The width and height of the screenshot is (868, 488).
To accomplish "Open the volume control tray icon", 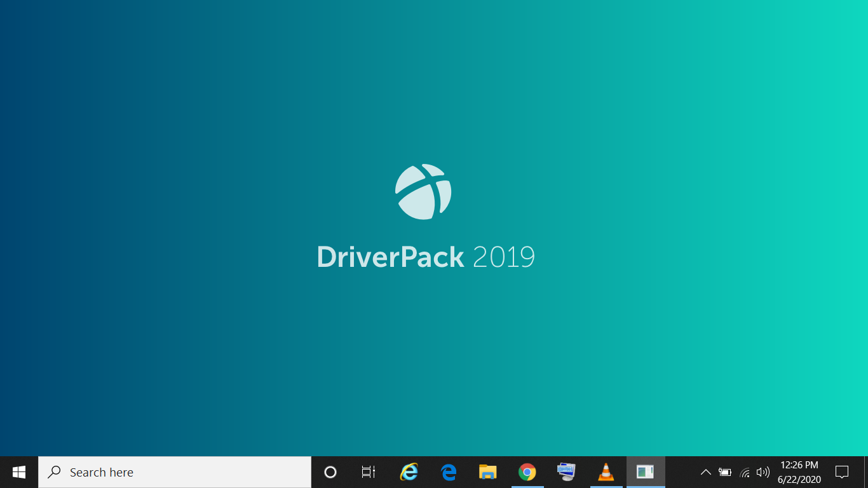I will [x=763, y=472].
